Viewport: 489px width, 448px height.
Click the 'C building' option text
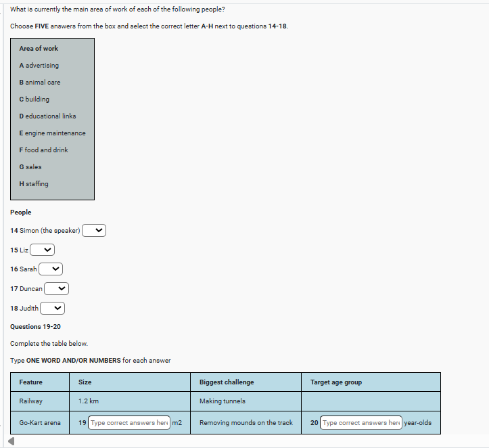pyautogui.click(x=34, y=99)
